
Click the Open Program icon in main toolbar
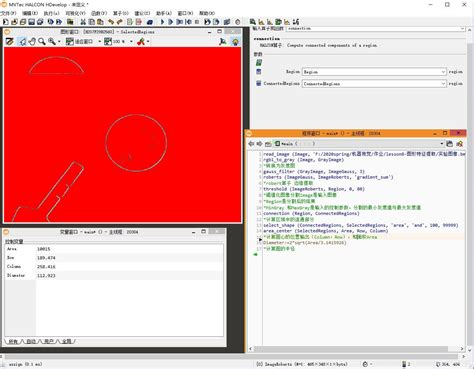tap(14, 22)
